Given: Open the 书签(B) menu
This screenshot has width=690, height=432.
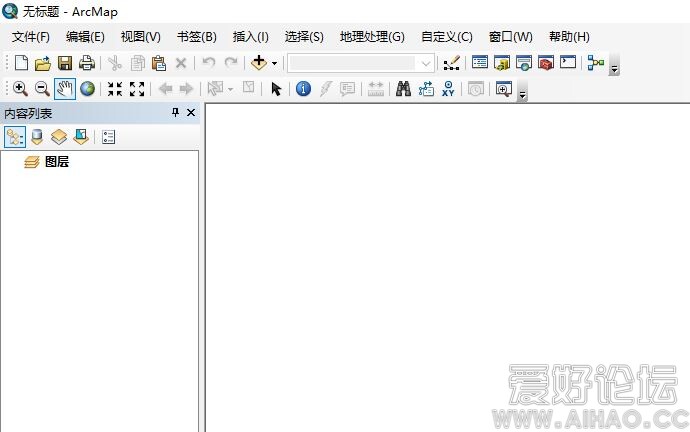Looking at the screenshot, I should (x=196, y=37).
